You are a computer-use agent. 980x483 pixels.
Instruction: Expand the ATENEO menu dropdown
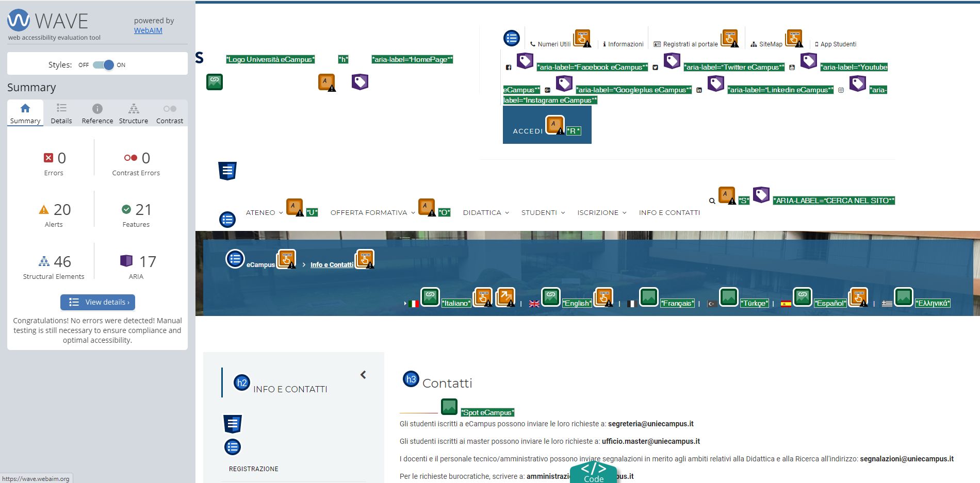[264, 212]
